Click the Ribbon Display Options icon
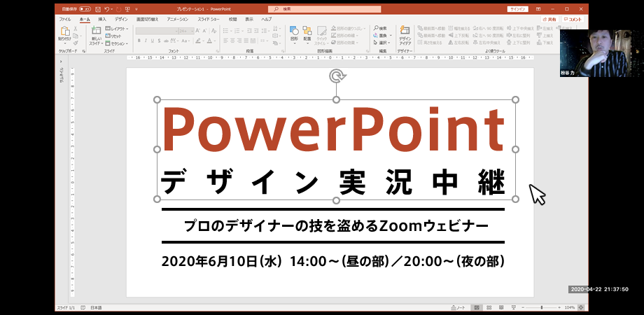This screenshot has width=644, height=315. click(x=538, y=9)
